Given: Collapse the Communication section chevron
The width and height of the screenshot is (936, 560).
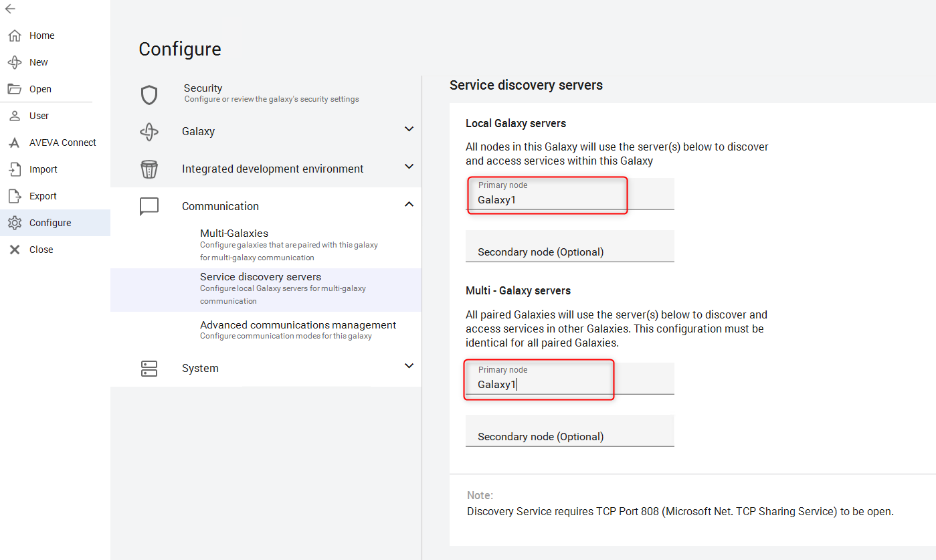Looking at the screenshot, I should pos(409,204).
